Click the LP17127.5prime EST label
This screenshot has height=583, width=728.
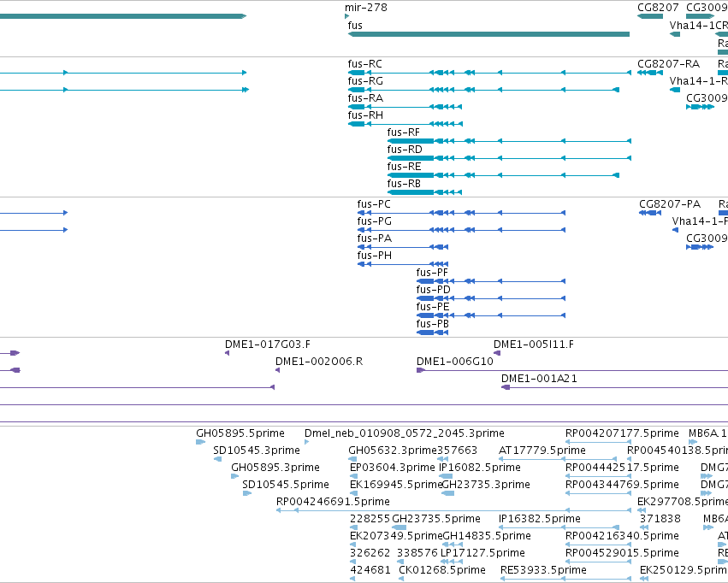[482, 553]
